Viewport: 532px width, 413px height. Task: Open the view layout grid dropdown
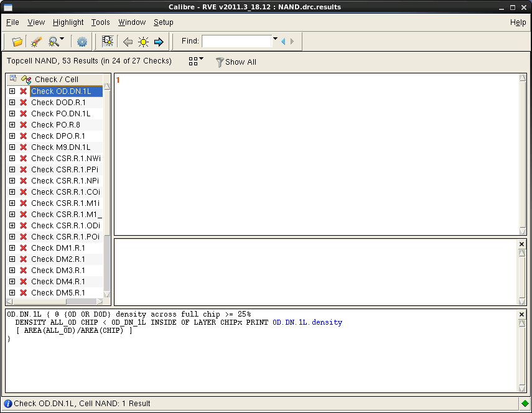196,61
